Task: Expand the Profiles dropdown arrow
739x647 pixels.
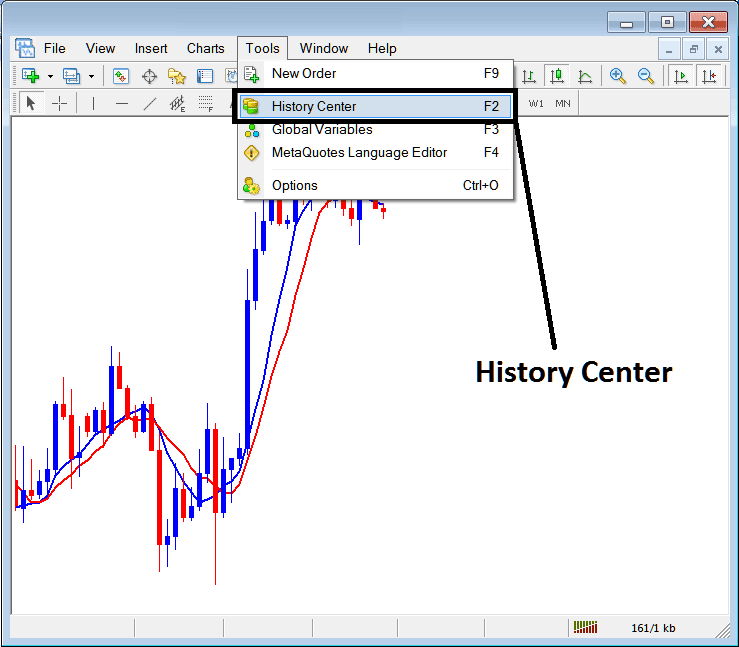Action: coord(91,76)
